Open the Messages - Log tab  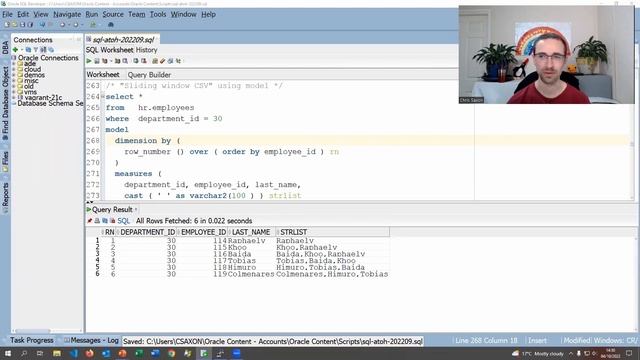click(91, 340)
